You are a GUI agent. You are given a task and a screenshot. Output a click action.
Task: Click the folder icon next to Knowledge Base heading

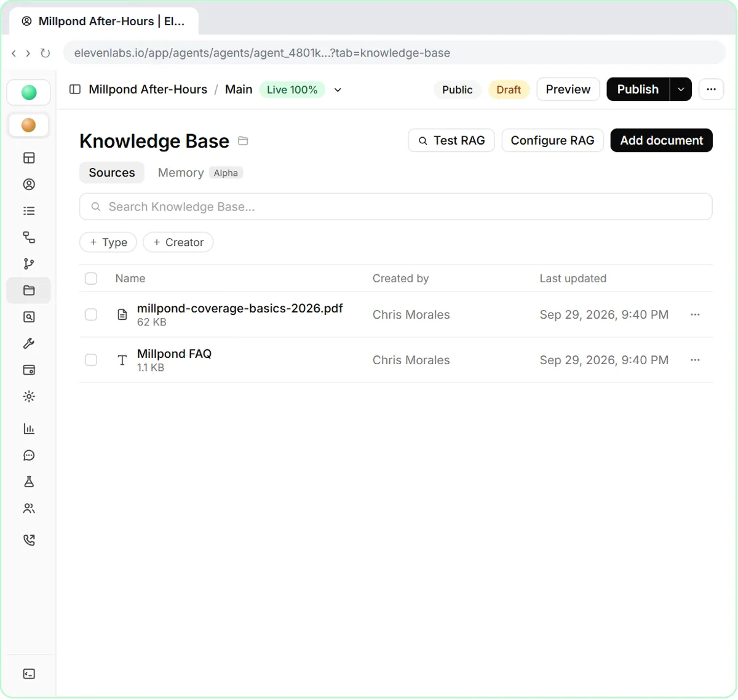click(243, 141)
